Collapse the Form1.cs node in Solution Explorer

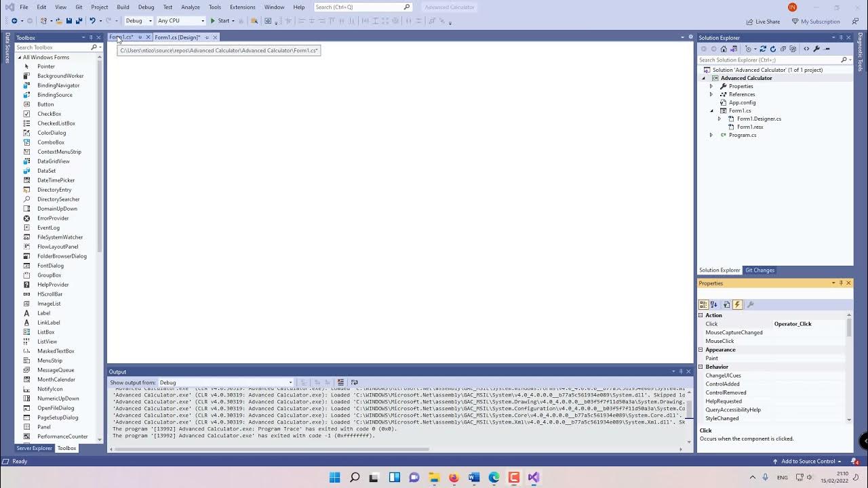coord(711,110)
